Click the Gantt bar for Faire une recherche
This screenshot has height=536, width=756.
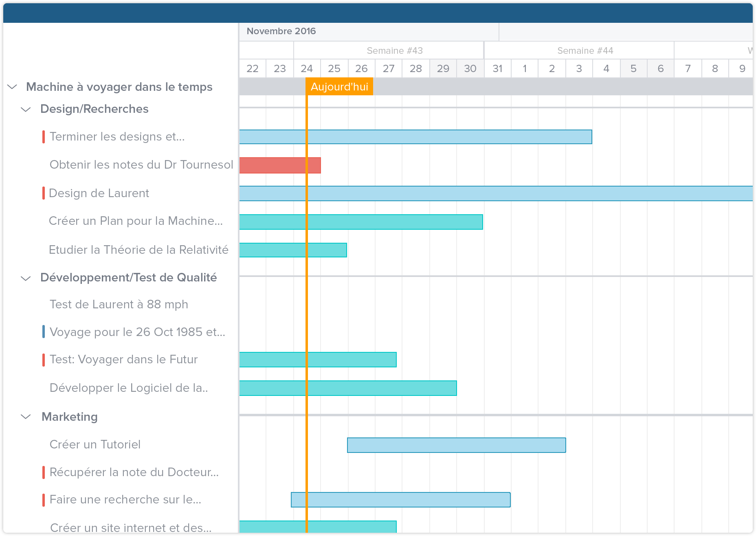(x=401, y=500)
